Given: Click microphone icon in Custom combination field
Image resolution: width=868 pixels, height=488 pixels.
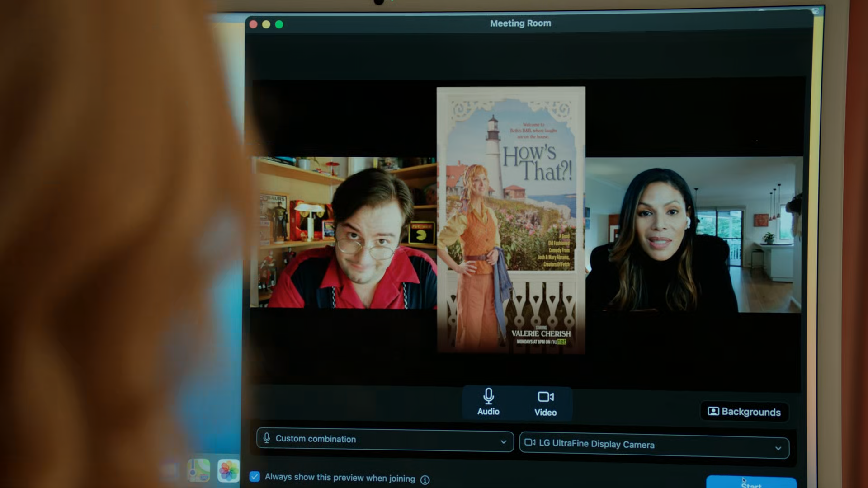Looking at the screenshot, I should click(267, 438).
